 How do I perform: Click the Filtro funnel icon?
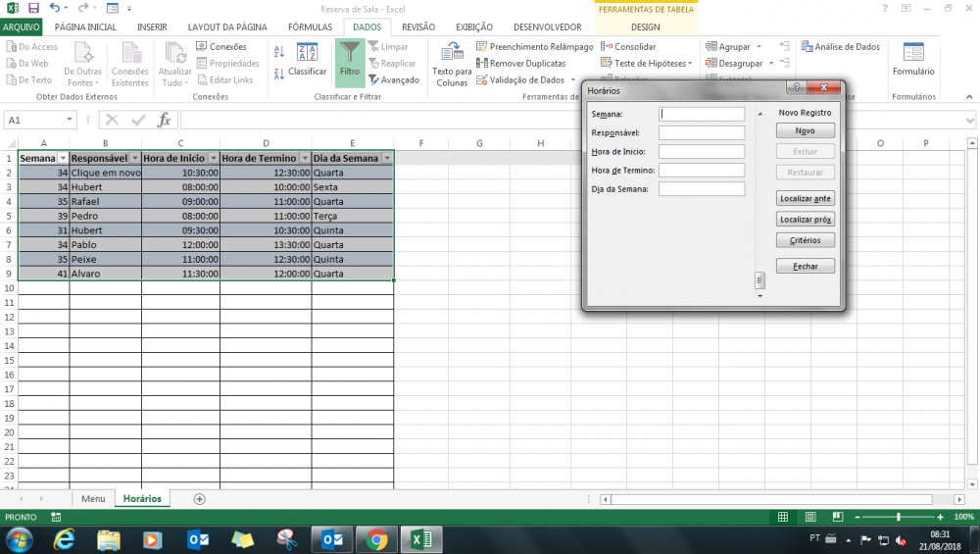point(349,57)
